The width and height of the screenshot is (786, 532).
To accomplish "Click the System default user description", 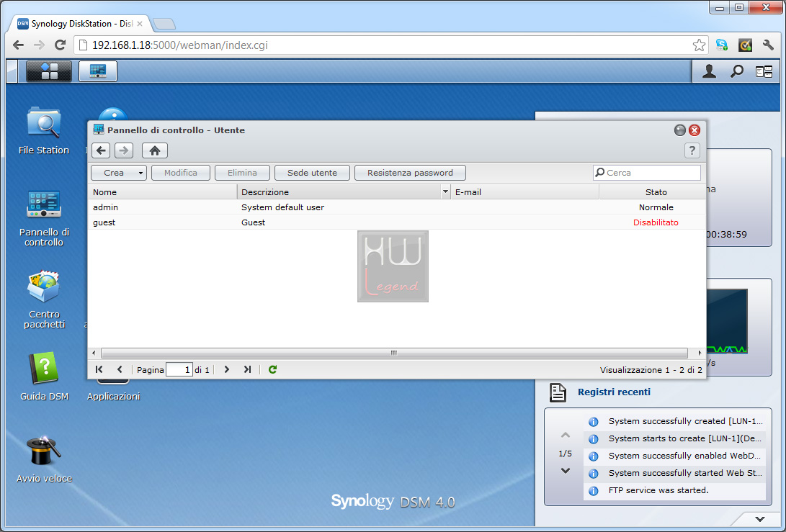I will pyautogui.click(x=282, y=207).
